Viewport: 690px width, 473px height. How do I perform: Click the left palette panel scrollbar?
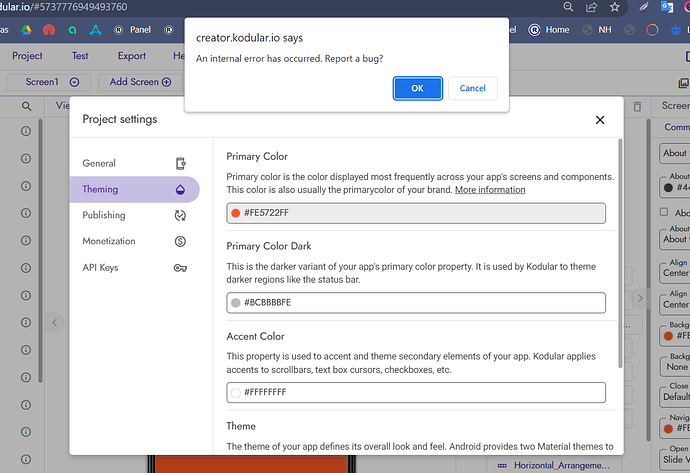point(40,251)
